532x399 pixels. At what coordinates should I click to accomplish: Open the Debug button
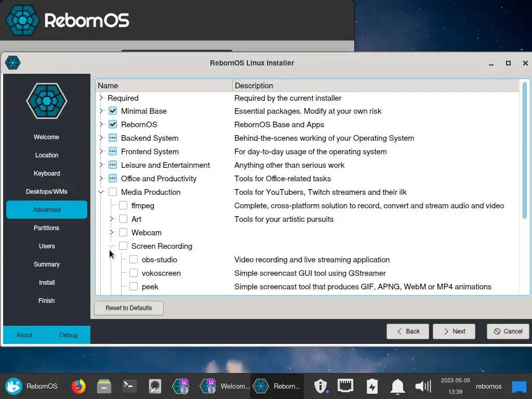[69, 335]
